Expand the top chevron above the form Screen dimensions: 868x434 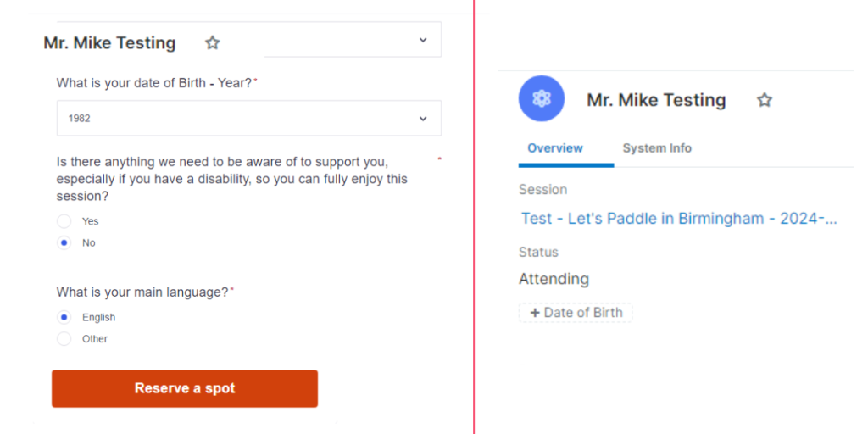pyautogui.click(x=423, y=40)
